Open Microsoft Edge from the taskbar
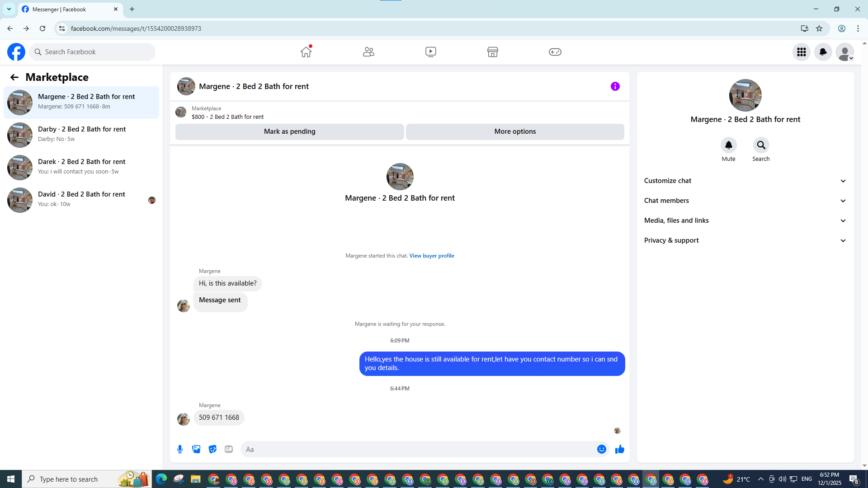868x488 pixels. click(x=161, y=479)
